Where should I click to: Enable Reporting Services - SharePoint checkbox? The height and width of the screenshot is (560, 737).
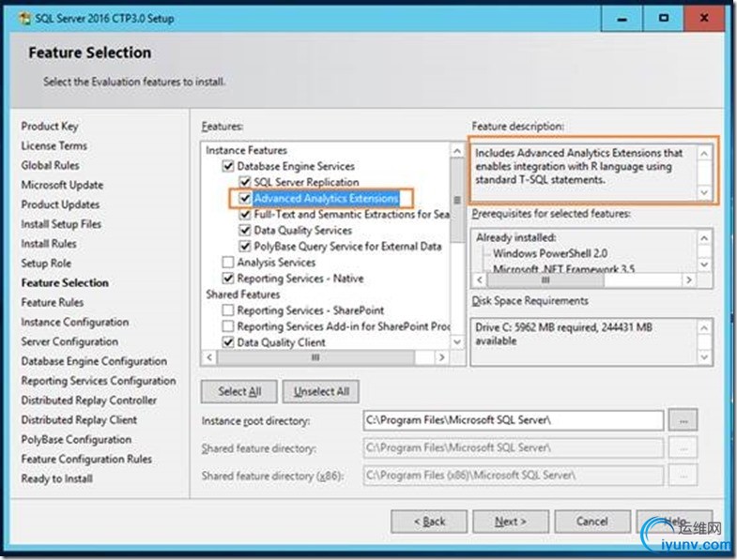(x=228, y=310)
